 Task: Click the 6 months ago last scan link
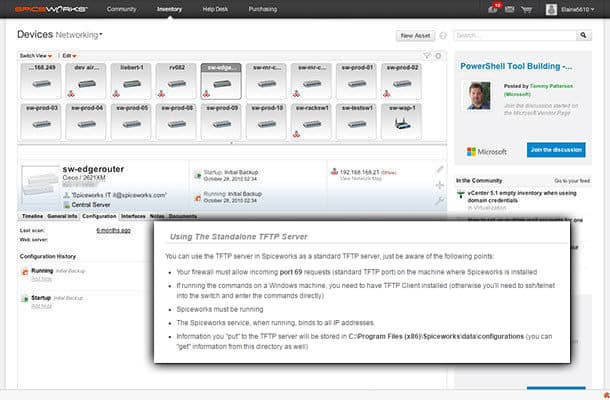click(113, 230)
